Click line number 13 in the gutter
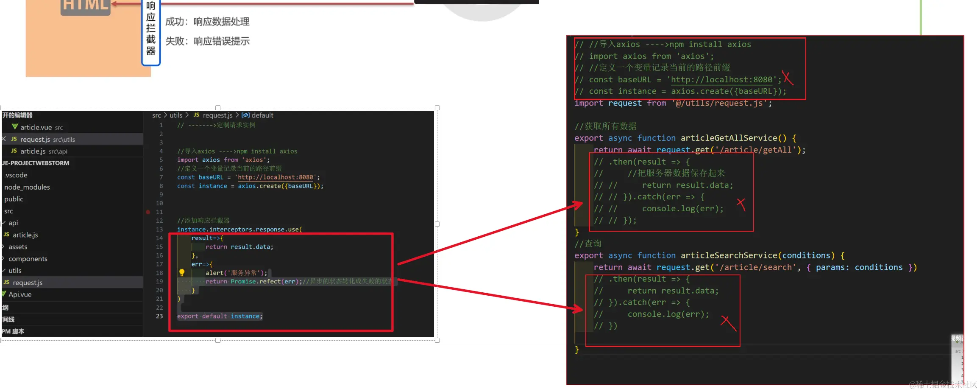Screen dimensions: 980x392 159,230
